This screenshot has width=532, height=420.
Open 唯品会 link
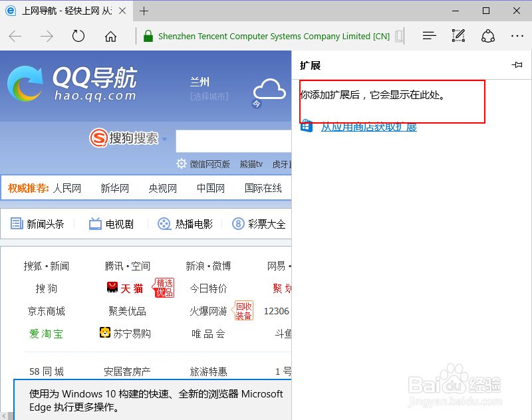208,334
